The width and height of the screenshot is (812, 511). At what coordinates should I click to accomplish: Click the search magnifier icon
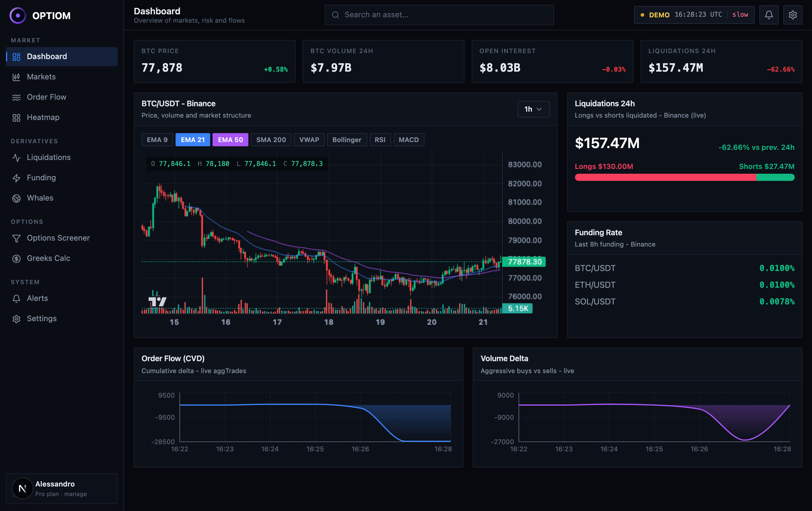[336, 15]
